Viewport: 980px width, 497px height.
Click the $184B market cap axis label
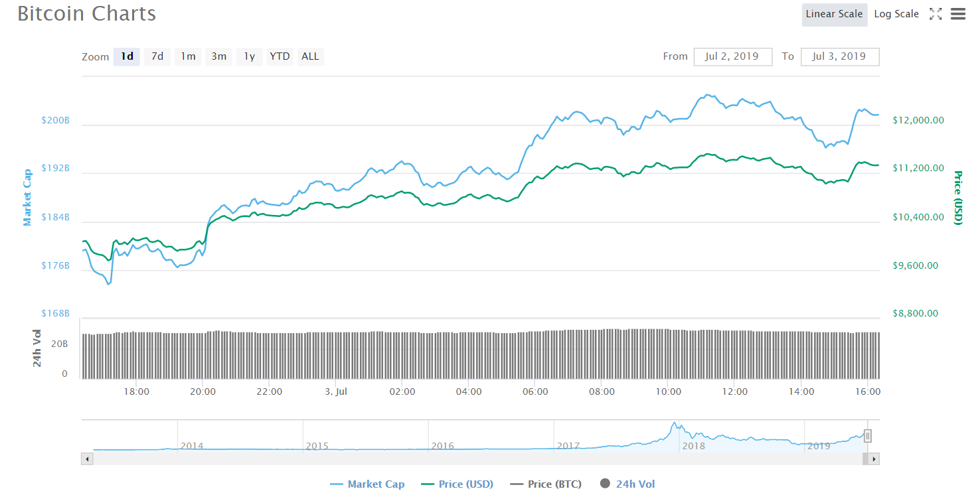(55, 217)
